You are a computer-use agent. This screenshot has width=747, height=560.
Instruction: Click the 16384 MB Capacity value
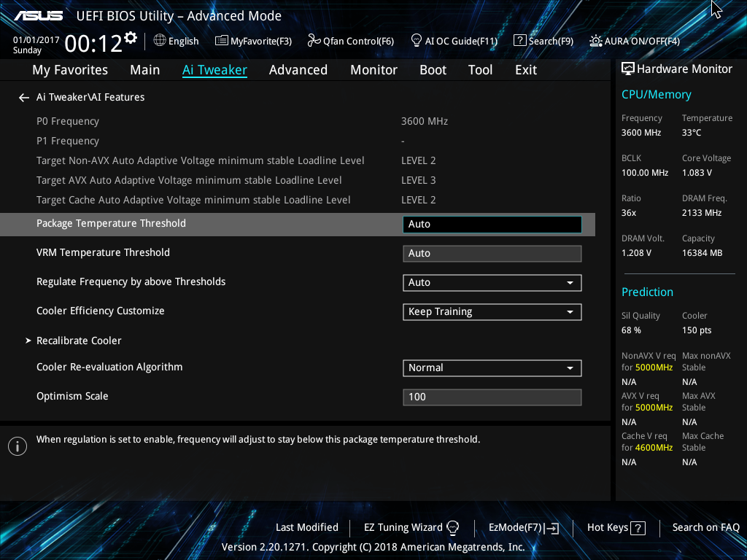pos(703,253)
